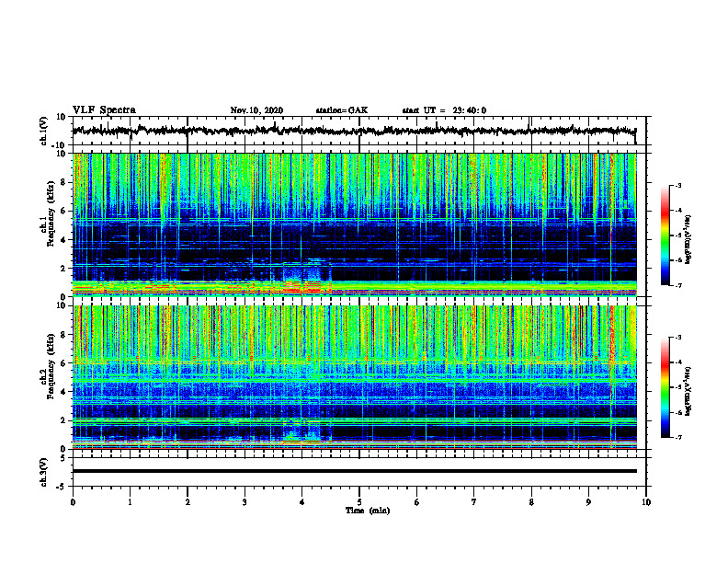Click the 'station=GAK' label

point(342,110)
